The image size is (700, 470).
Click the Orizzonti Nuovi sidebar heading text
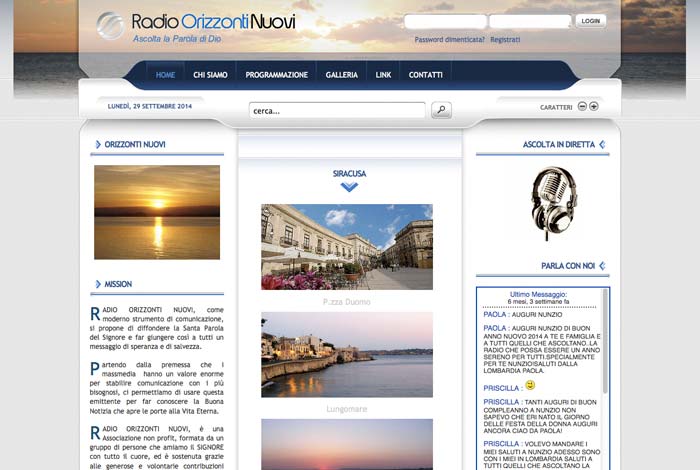pos(135,145)
